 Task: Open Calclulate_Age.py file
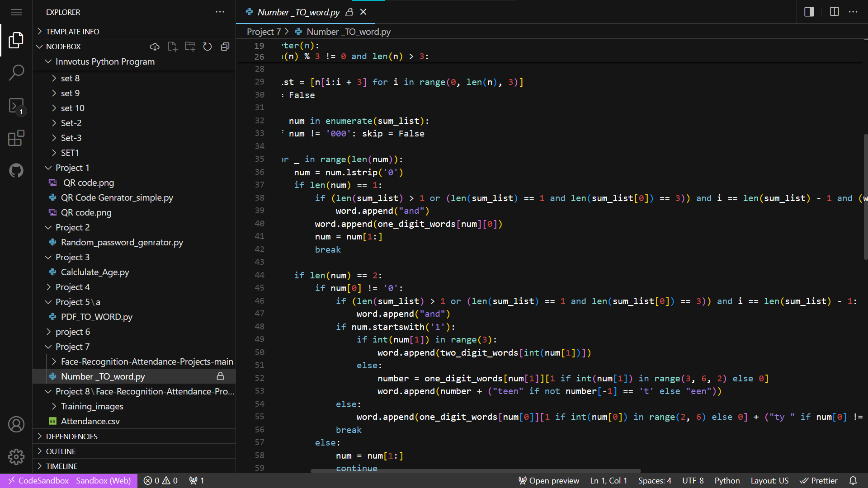134,272
